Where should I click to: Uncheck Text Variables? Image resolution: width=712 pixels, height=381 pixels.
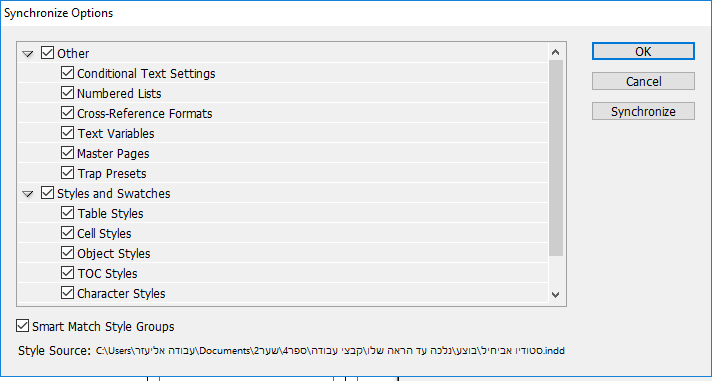[x=67, y=133]
